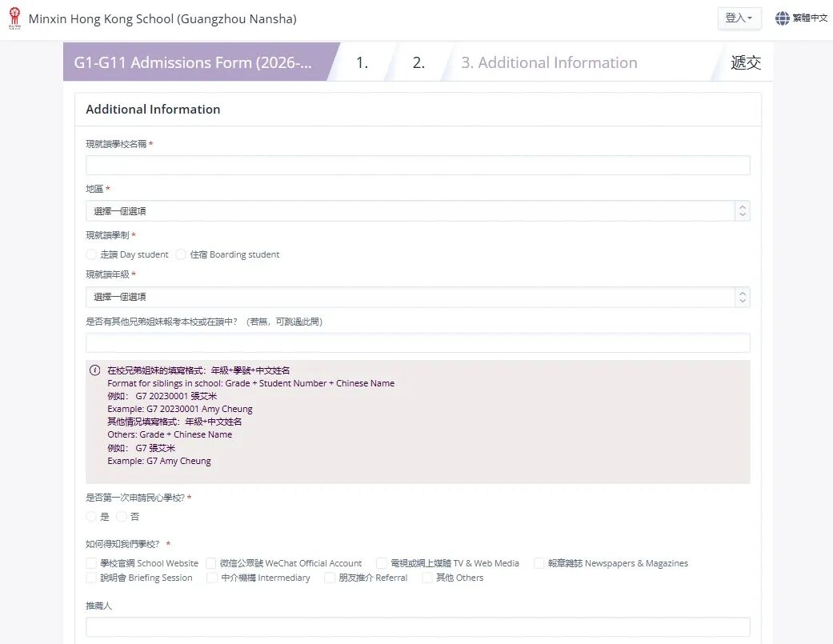This screenshot has width=833, height=644.
Task: Tick the 朋友推介 Referral checkbox
Action: coord(330,578)
